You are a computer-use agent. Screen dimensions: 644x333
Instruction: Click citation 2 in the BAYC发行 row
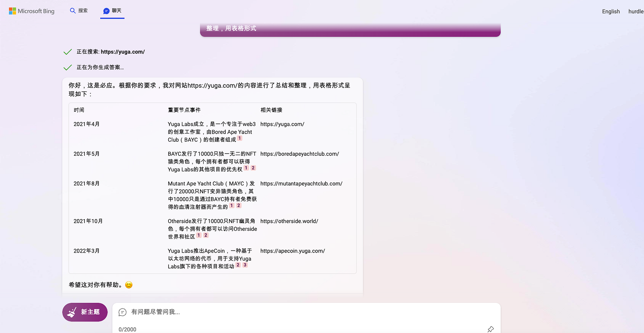[x=253, y=168]
